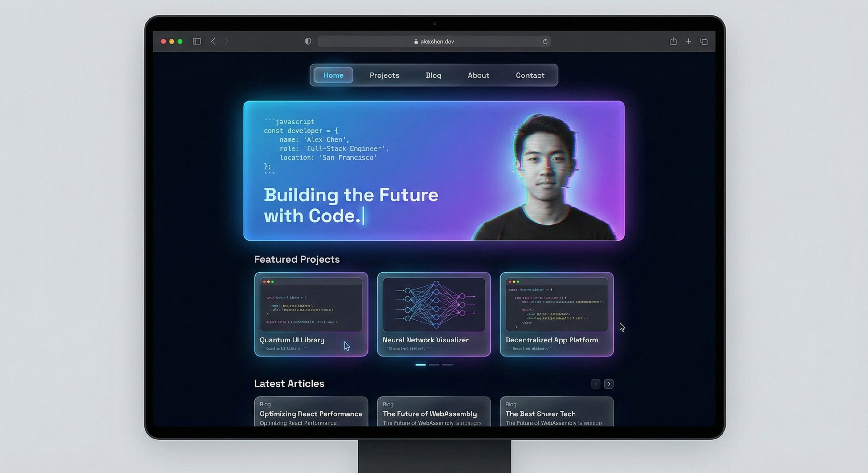Advance articles with the next chevron
868x473 pixels.
click(x=609, y=384)
